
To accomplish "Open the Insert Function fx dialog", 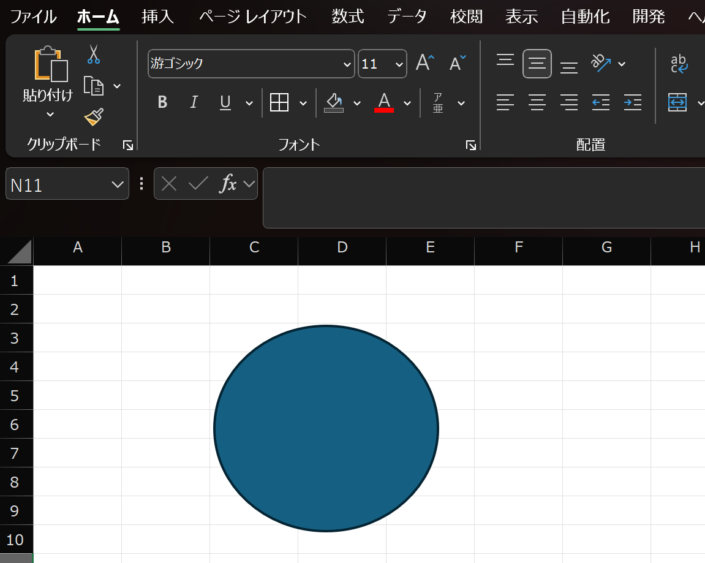I will 228,183.
